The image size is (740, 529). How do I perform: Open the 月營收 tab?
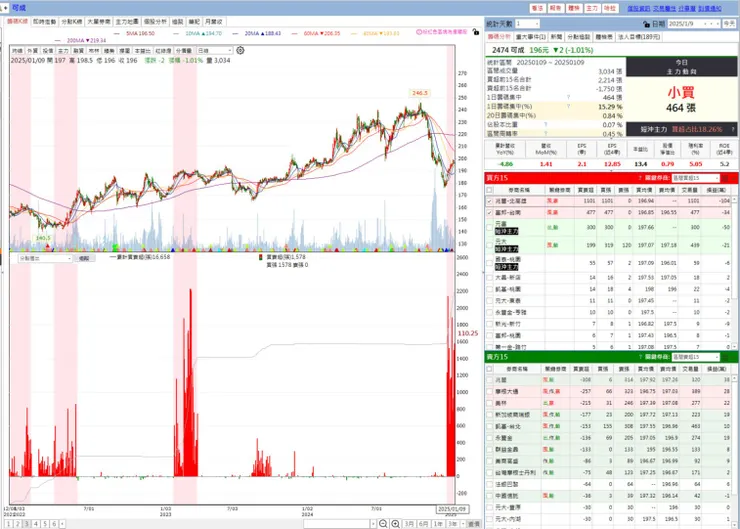click(x=214, y=22)
